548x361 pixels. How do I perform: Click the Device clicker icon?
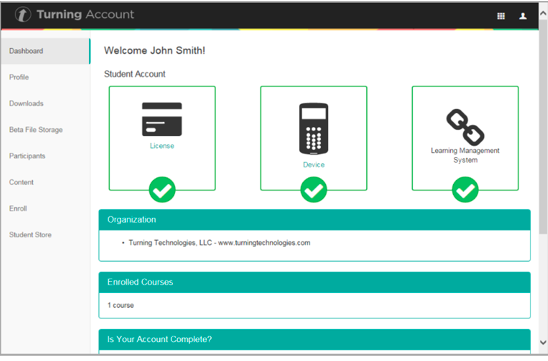click(x=313, y=129)
